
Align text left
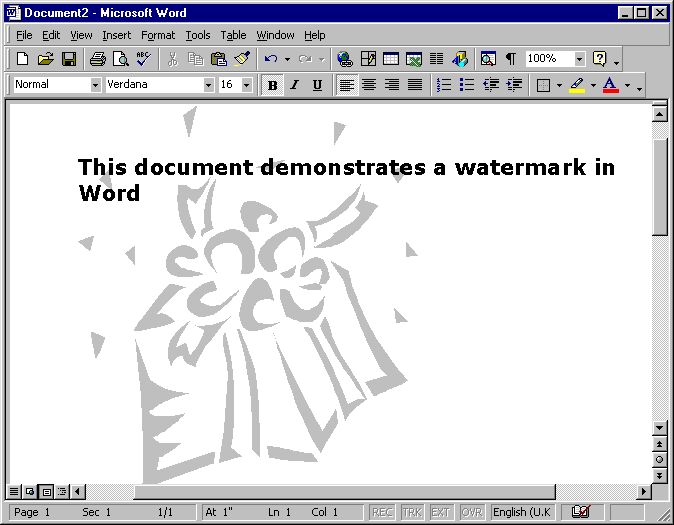coord(346,85)
